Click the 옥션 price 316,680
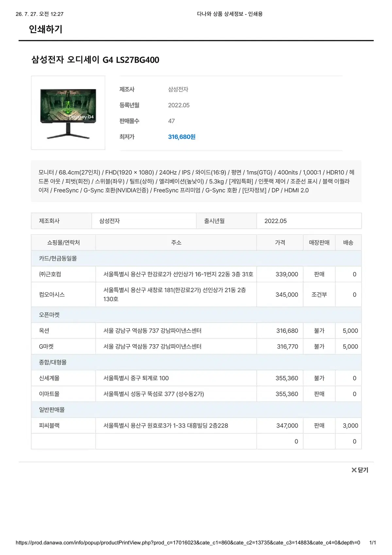Image resolution: width=392 pixels, height=555 pixels. point(287,331)
